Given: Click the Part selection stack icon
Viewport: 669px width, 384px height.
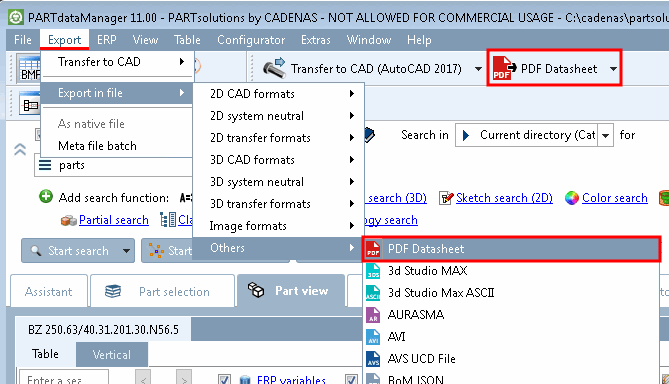Looking at the screenshot, I should [113, 291].
